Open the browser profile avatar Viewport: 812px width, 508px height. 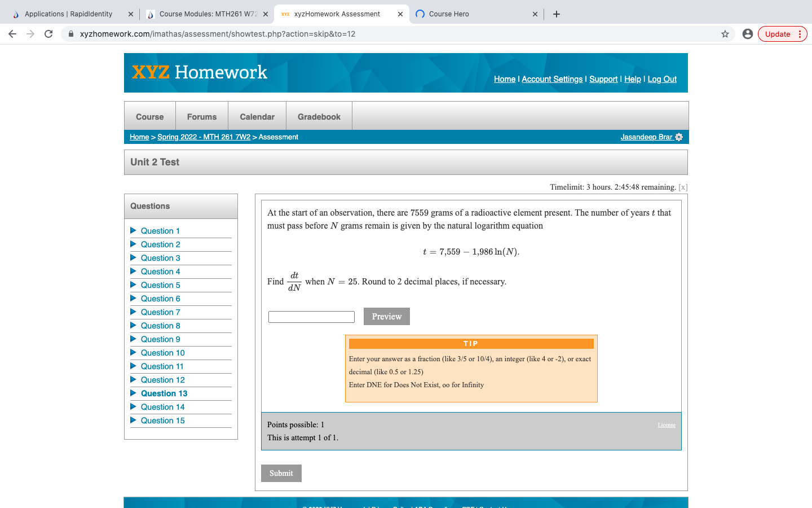coord(747,34)
